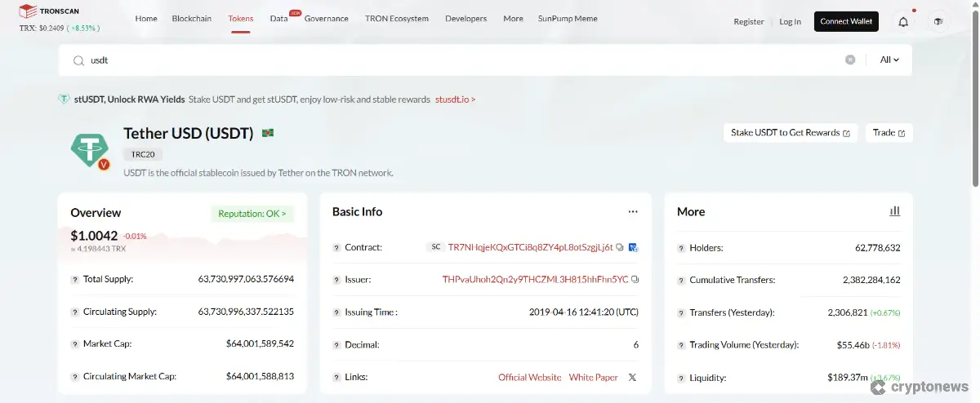Click help icon next to Circulating Supply

[x=75, y=312]
